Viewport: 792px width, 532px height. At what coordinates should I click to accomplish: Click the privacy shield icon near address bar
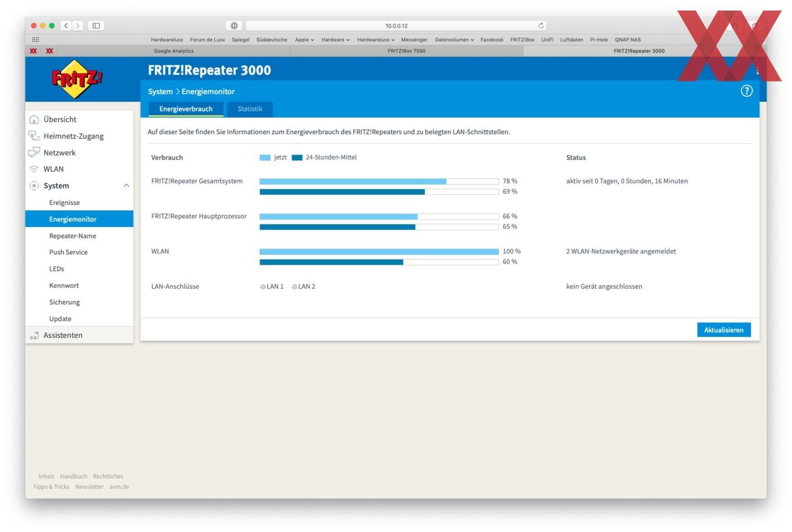(234, 26)
